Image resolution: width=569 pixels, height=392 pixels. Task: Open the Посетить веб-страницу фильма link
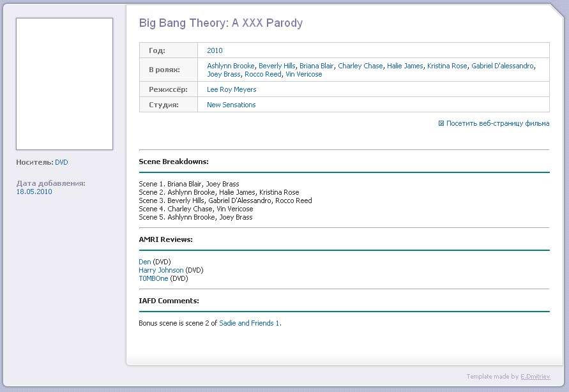tap(497, 123)
